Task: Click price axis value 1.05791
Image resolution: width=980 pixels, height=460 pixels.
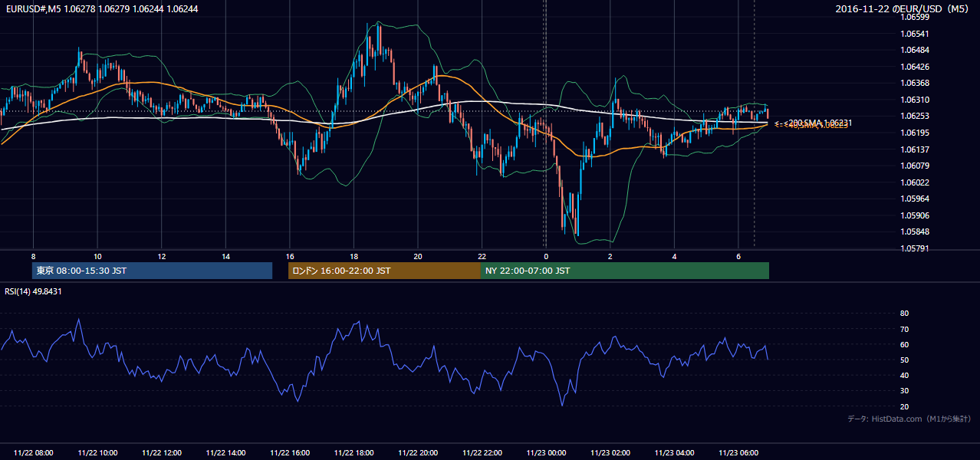Action: coord(914,248)
